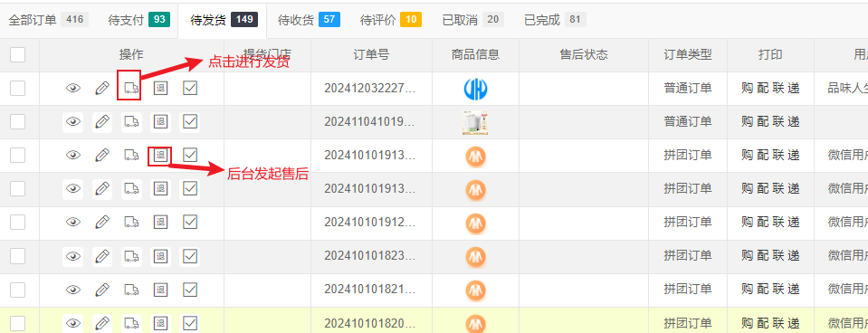The height and width of the screenshot is (333, 868).
Task: Check the row of order 202411041019
Action: coord(18,122)
